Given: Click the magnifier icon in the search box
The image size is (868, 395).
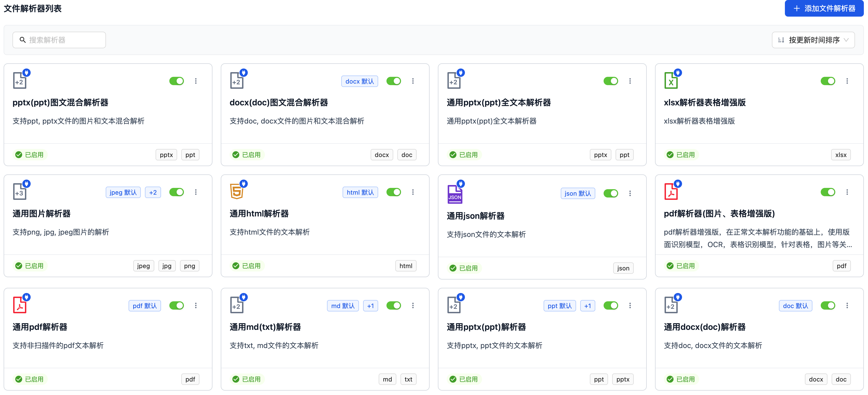Looking at the screenshot, I should (23, 40).
